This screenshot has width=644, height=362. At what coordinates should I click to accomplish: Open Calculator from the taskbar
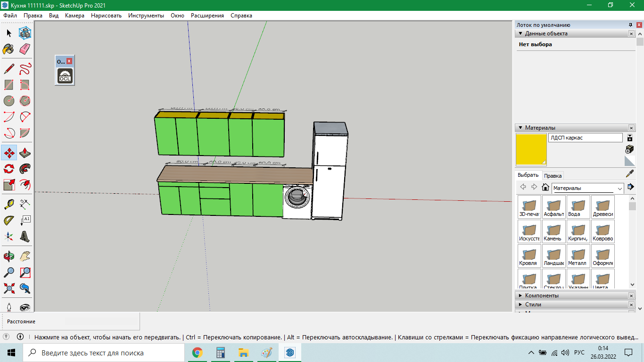tap(220, 353)
